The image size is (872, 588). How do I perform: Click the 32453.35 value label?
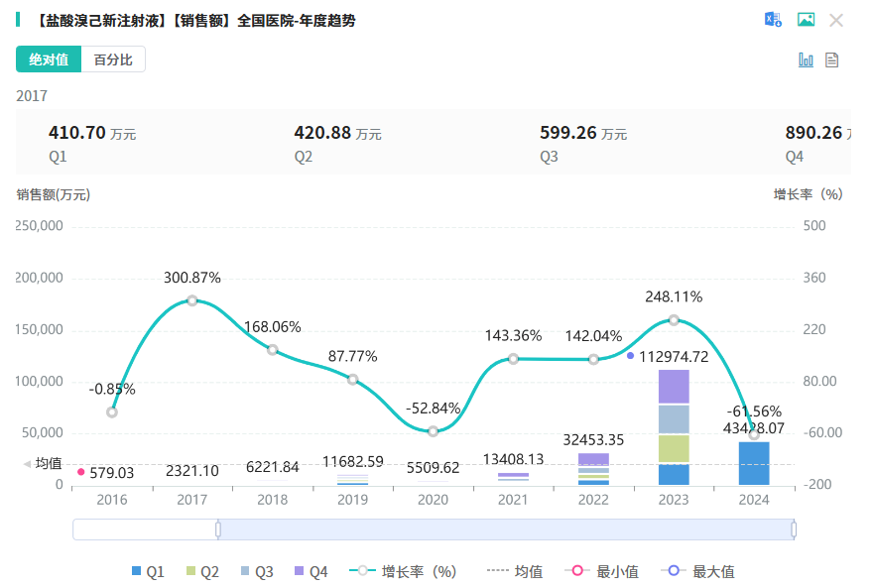coord(593,440)
